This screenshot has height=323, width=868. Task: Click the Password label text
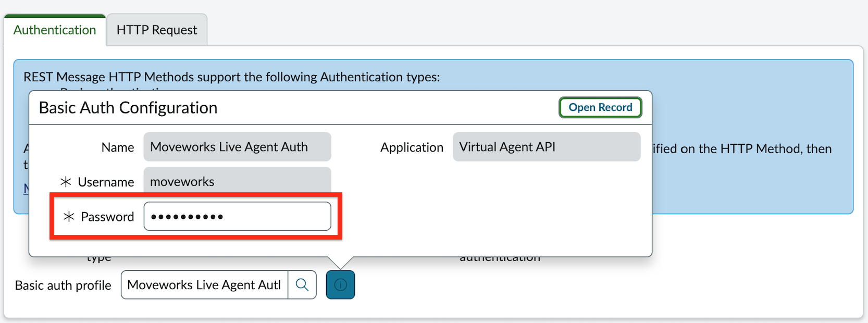tap(107, 217)
